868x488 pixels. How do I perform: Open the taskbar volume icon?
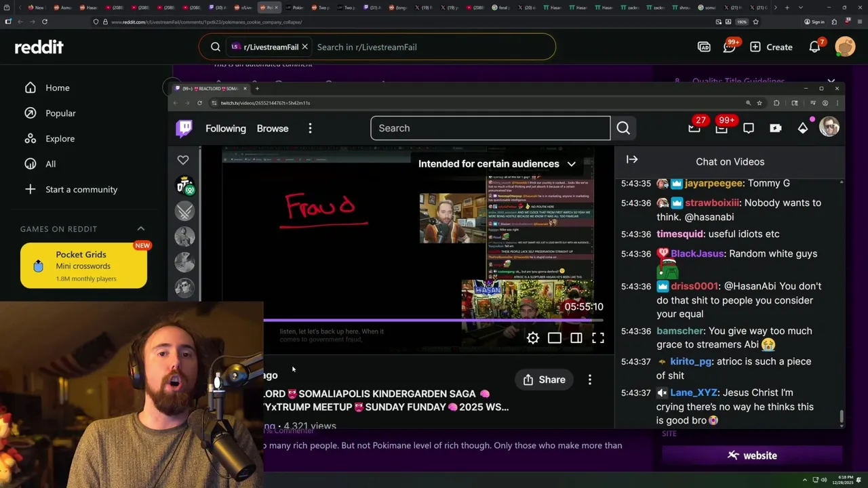pyautogui.click(x=824, y=480)
